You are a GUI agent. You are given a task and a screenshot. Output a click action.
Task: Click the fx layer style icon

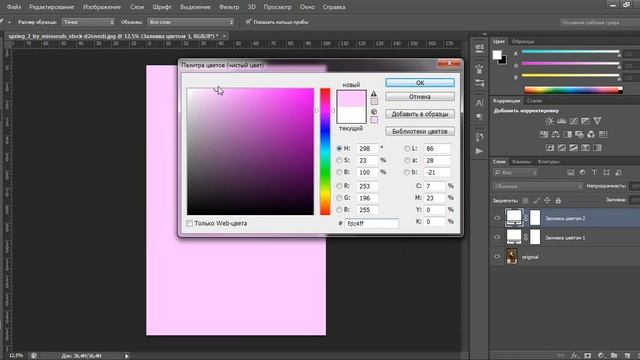pyautogui.click(x=575, y=356)
